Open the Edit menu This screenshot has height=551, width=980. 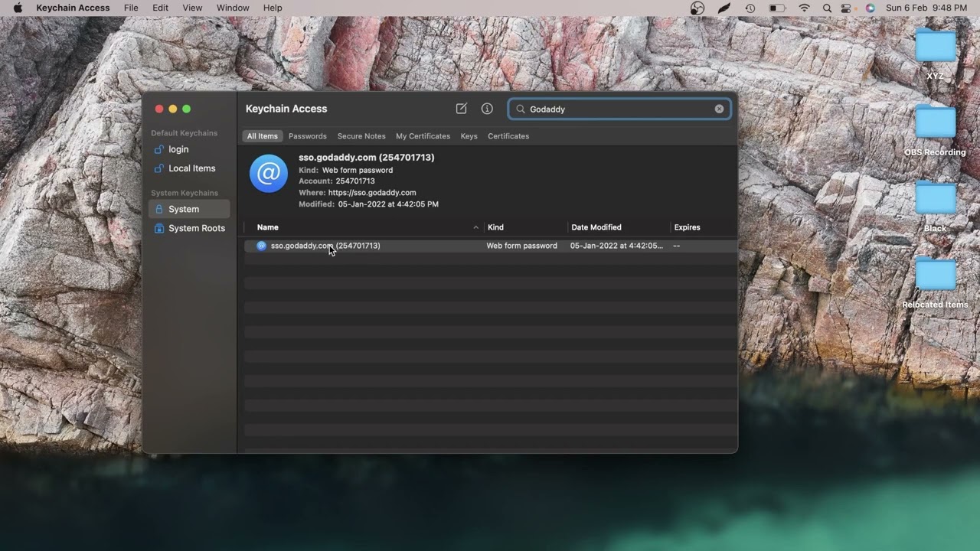tap(160, 8)
